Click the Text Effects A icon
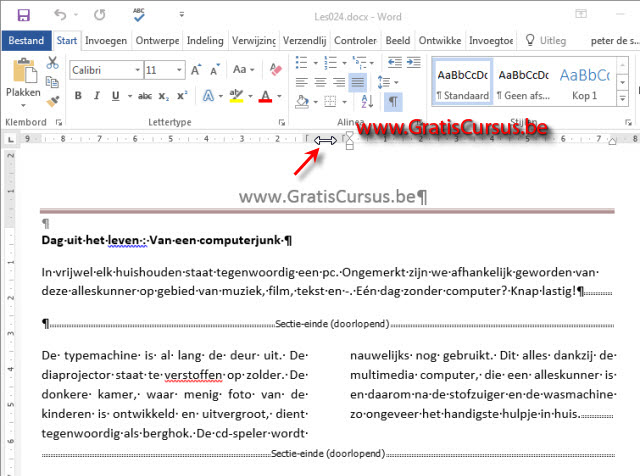Viewport: 640px width, 476px height. [x=208, y=96]
